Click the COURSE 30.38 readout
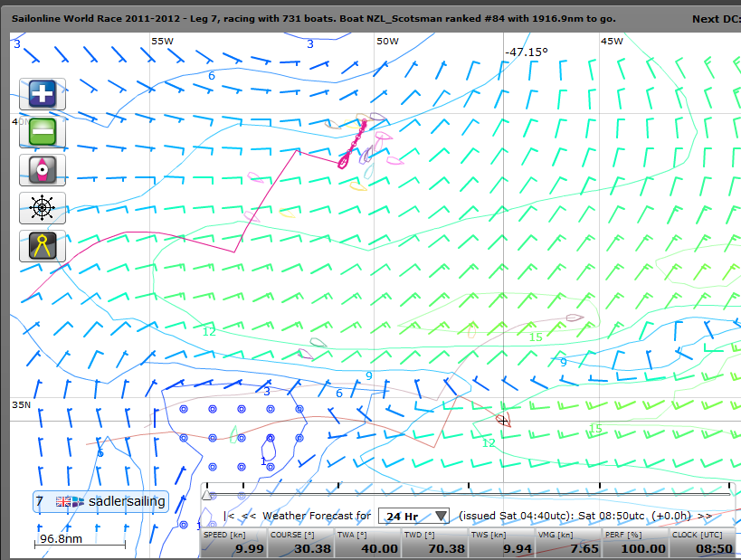Viewport: 741px width, 560px height. 300,543
